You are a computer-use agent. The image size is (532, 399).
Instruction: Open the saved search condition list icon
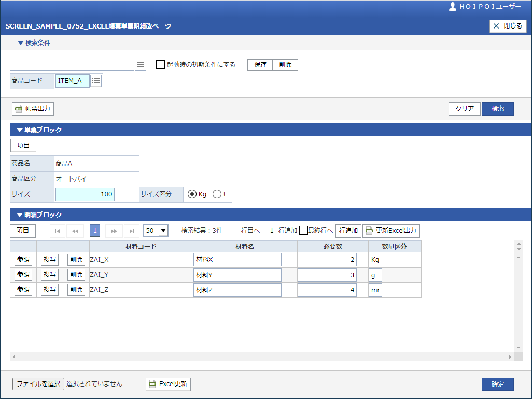click(x=141, y=65)
